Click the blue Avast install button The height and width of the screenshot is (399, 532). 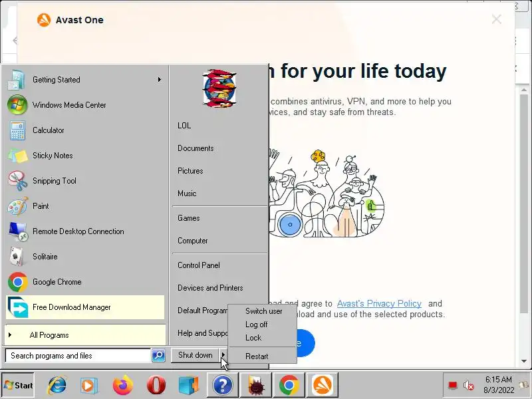[x=305, y=343]
